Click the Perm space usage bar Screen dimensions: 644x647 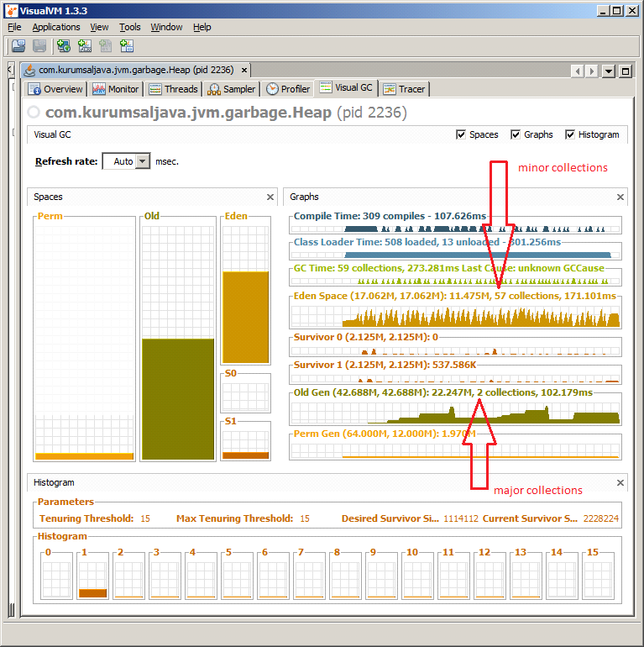pos(85,456)
